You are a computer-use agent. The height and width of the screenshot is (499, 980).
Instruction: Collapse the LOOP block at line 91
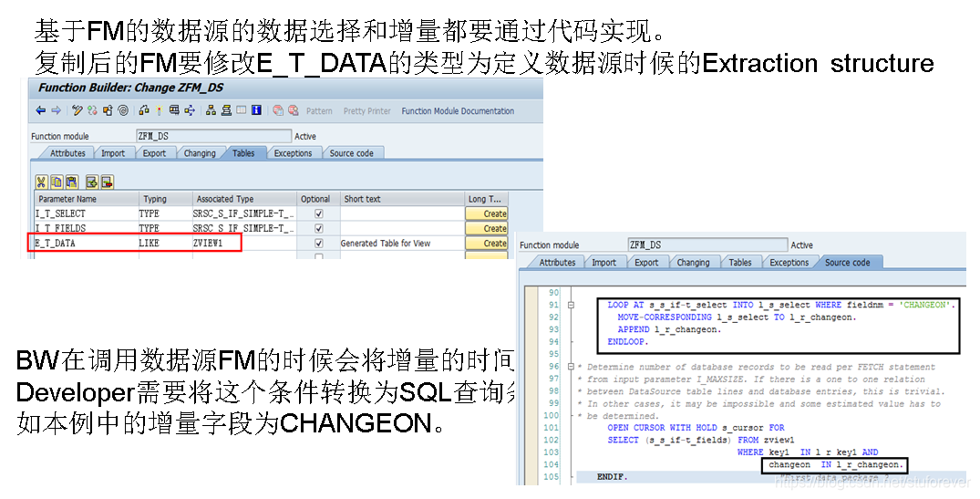tap(571, 306)
